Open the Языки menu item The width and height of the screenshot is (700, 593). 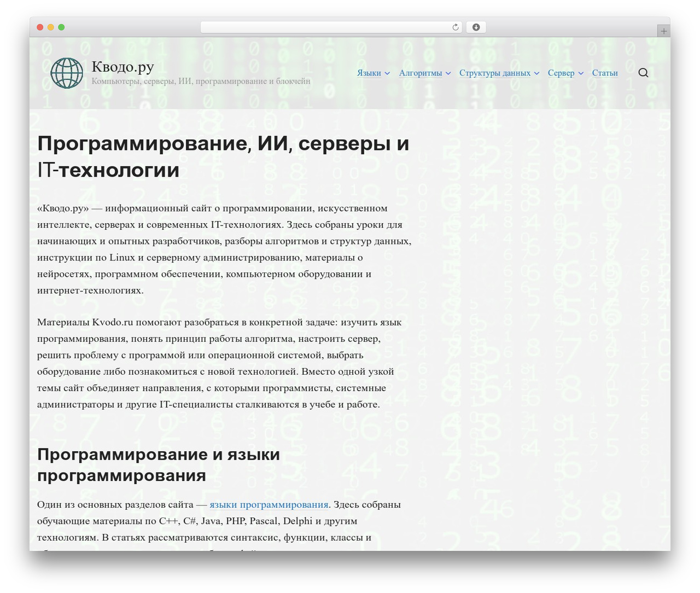click(x=369, y=73)
